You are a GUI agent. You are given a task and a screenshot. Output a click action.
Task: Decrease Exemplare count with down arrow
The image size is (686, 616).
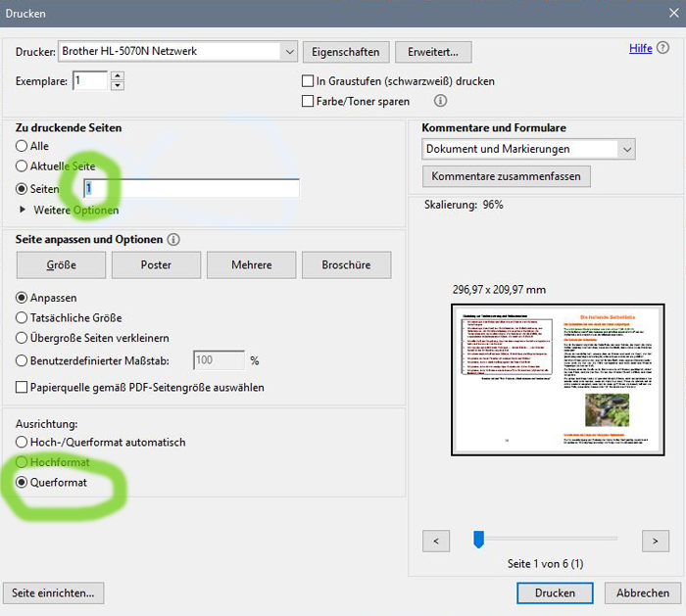point(118,86)
